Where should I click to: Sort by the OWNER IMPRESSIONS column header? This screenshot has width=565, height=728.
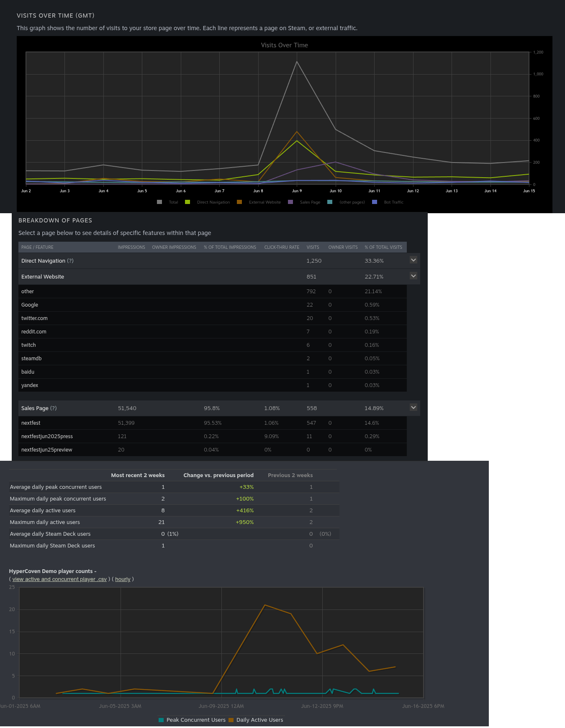click(x=174, y=247)
